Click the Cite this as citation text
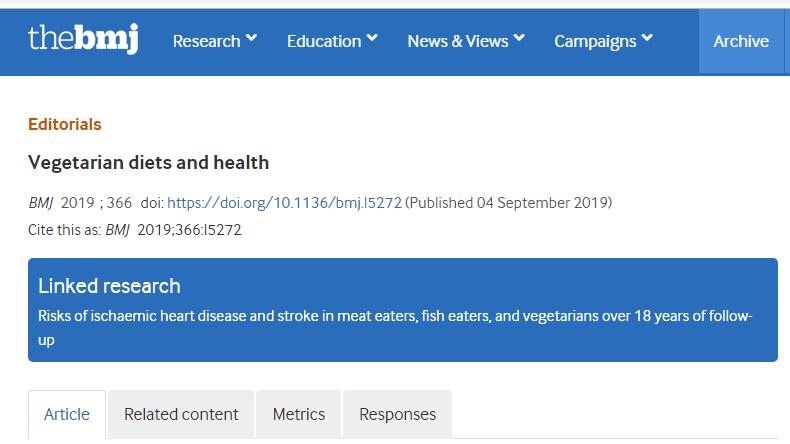This screenshot has width=790, height=444. click(135, 230)
